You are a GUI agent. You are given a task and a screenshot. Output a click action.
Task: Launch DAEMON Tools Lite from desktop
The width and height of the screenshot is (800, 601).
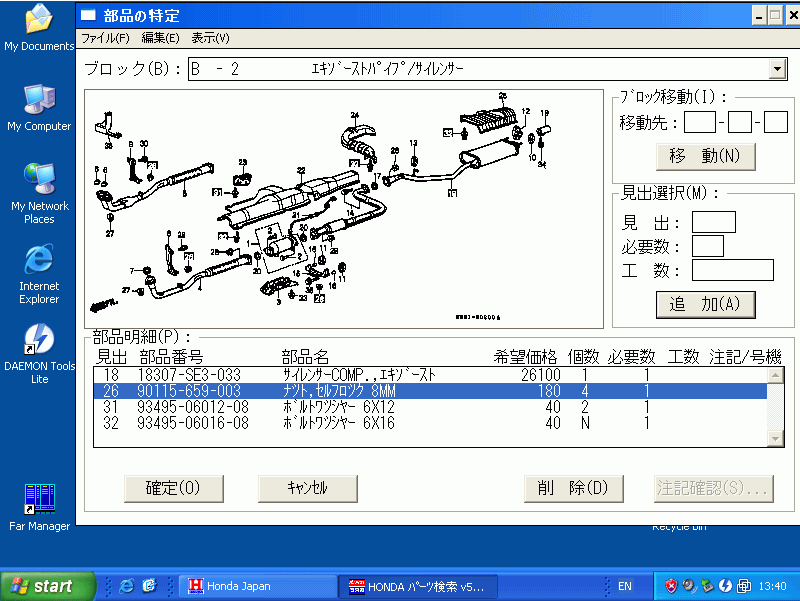[x=39, y=340]
